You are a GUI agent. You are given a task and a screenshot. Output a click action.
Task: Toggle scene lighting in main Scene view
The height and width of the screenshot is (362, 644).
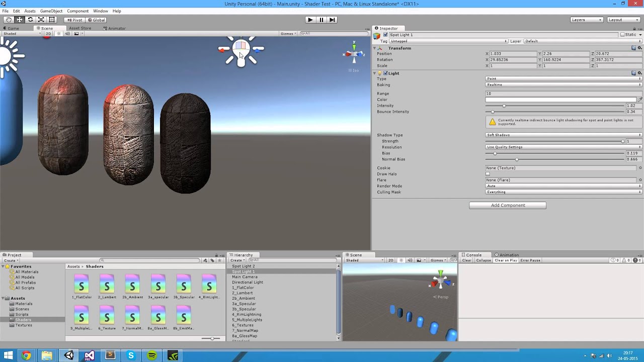[x=59, y=34]
